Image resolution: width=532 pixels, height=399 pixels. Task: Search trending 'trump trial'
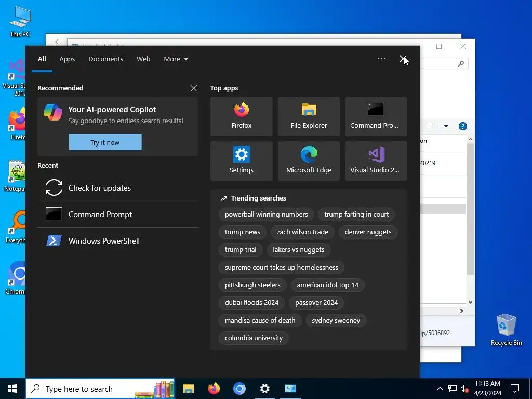pos(241,250)
